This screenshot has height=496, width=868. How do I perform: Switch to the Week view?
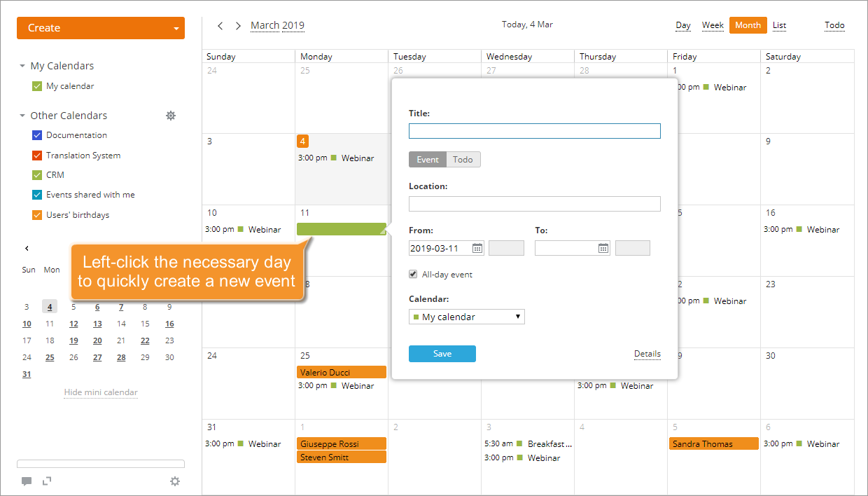coord(713,25)
